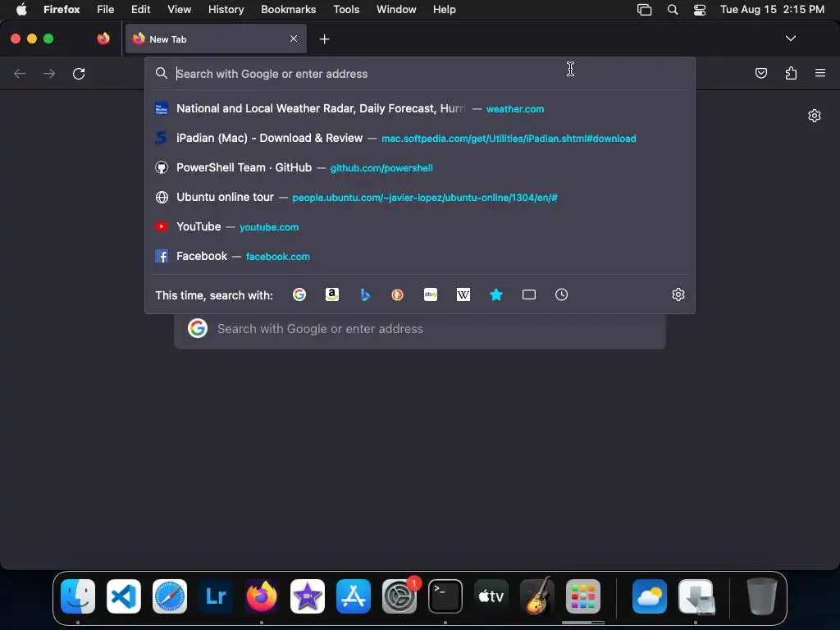Search bookmarks using the star icon
This screenshot has width=840, height=630.
[x=496, y=294]
